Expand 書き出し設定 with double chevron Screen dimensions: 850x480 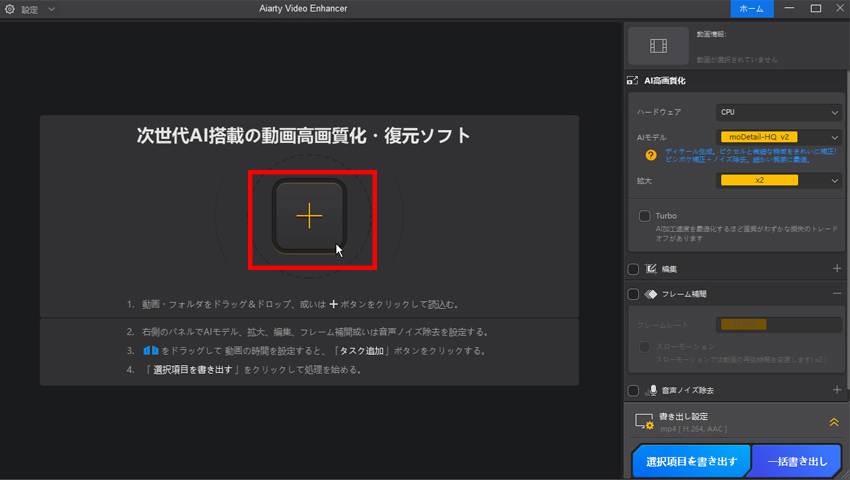click(x=834, y=422)
